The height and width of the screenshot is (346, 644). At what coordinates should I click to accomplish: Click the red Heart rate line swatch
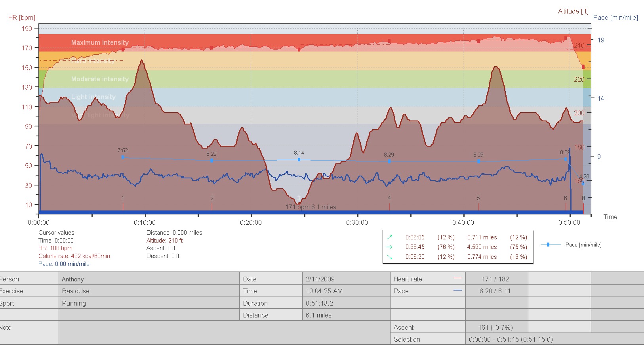coord(457,279)
